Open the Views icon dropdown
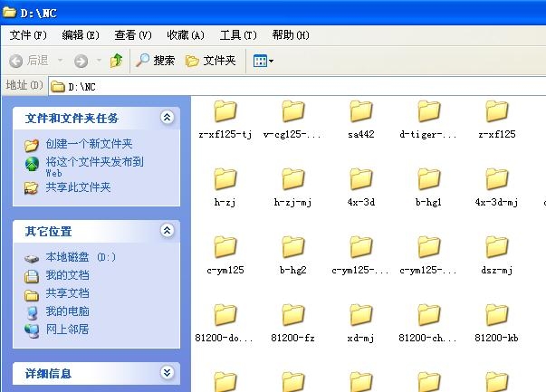Screen dimensions: 546x392 tap(263, 62)
